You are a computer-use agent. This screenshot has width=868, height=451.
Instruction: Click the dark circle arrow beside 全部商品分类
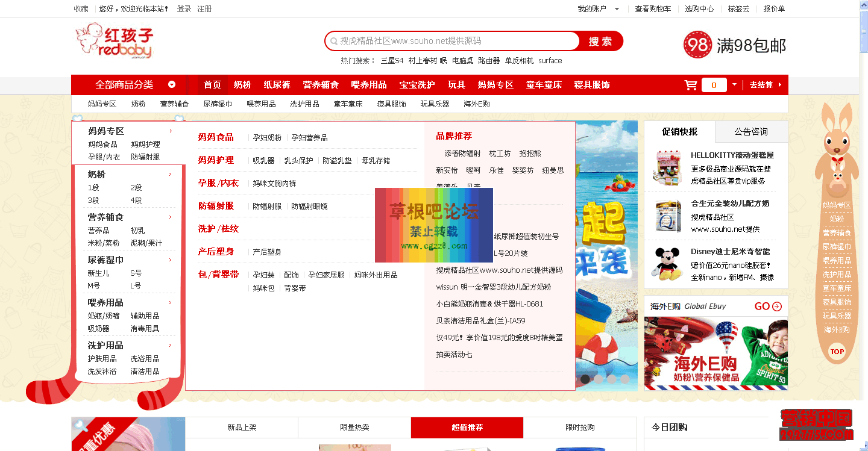click(x=171, y=85)
